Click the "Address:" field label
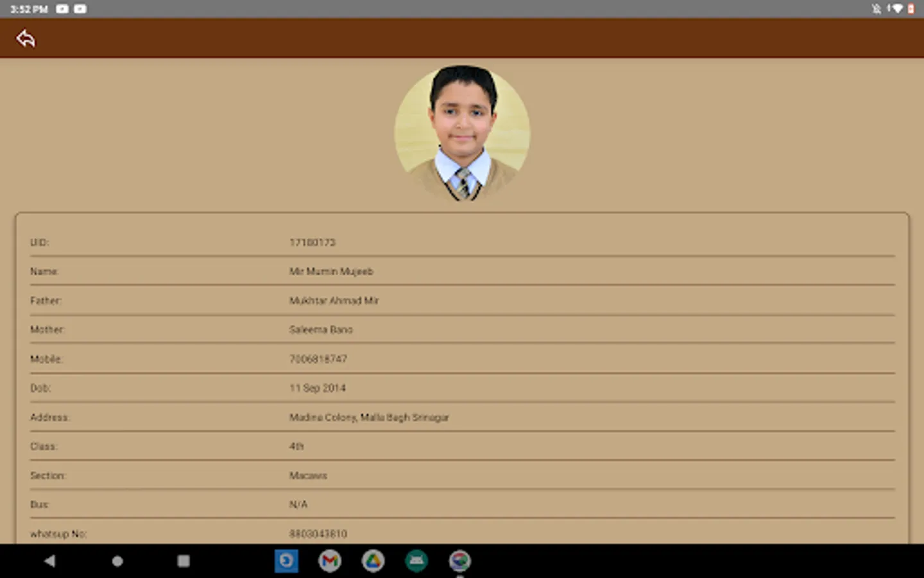Viewport: 924px width, 578px height. (50, 417)
